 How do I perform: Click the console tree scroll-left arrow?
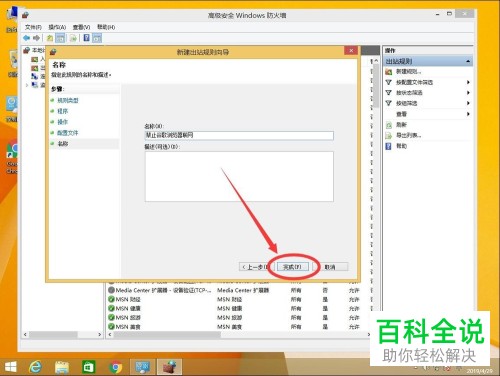(x=25, y=334)
